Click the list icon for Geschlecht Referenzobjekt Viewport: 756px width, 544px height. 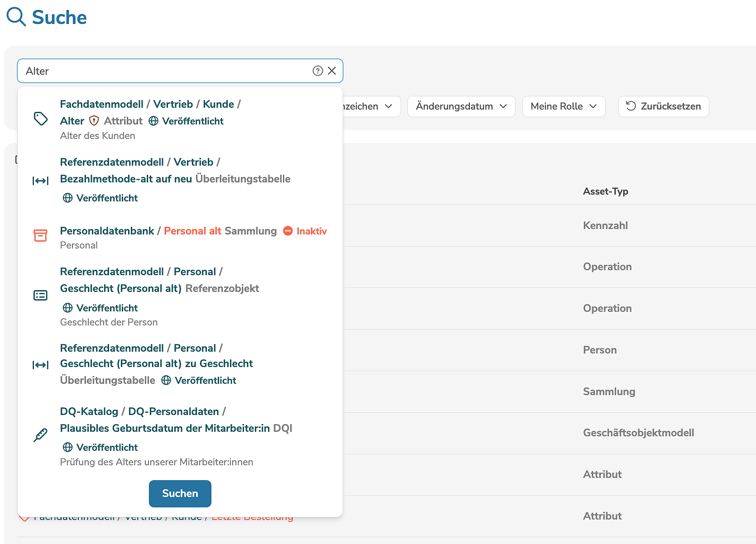pyautogui.click(x=41, y=296)
